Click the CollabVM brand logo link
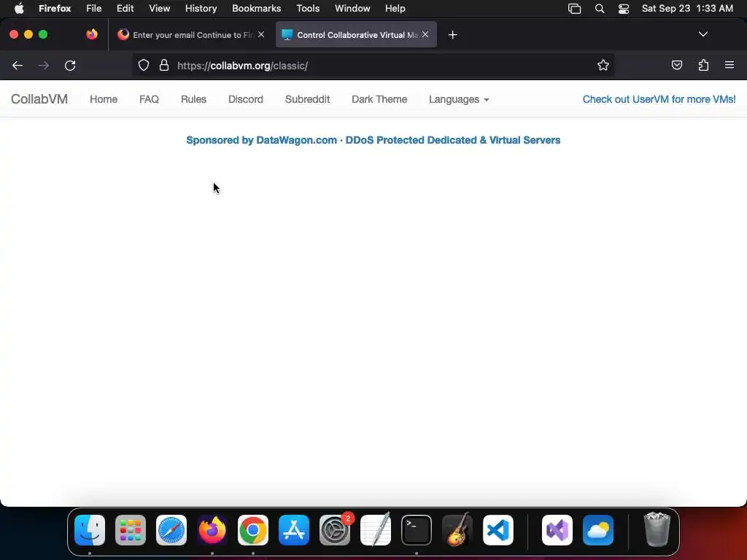The width and height of the screenshot is (747, 560). [39, 99]
